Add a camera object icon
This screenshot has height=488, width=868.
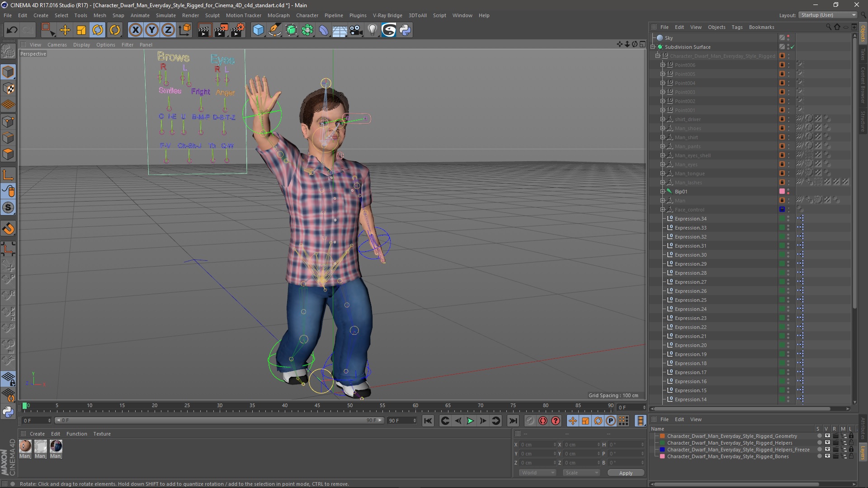tap(356, 30)
